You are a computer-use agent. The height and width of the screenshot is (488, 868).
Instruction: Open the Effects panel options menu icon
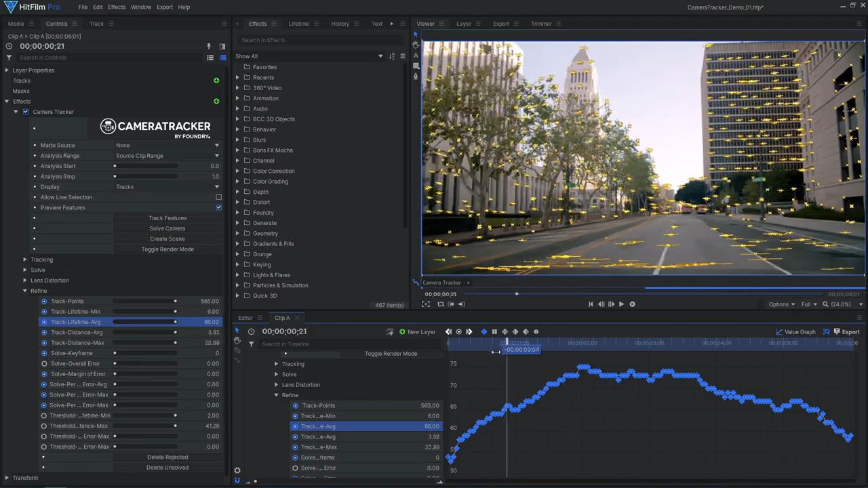point(402,56)
